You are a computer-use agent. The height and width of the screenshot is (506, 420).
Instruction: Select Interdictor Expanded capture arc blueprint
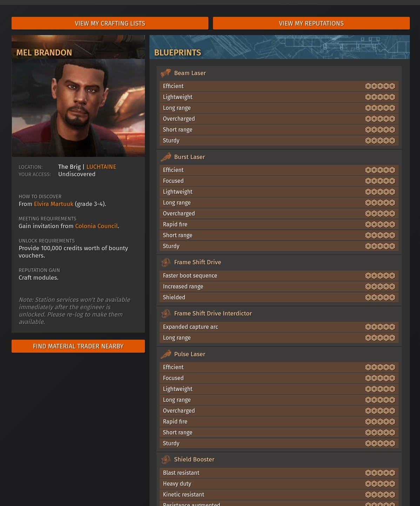pyautogui.click(x=279, y=327)
